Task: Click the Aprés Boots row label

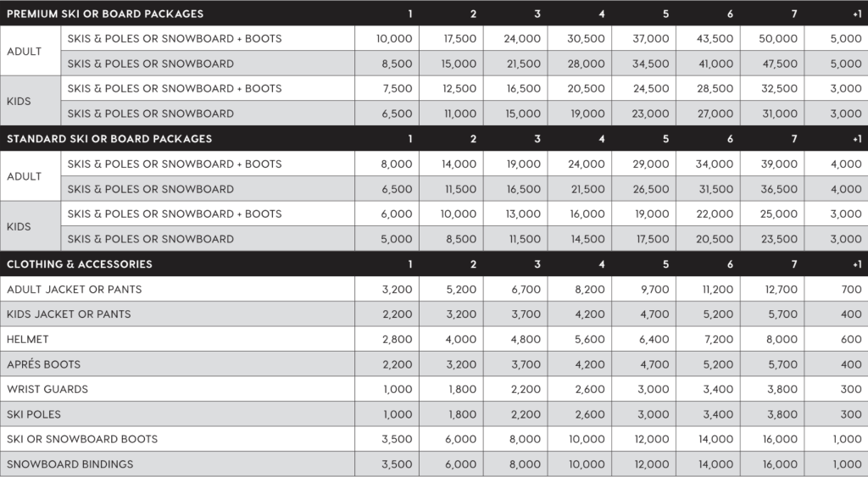Action: click(44, 364)
